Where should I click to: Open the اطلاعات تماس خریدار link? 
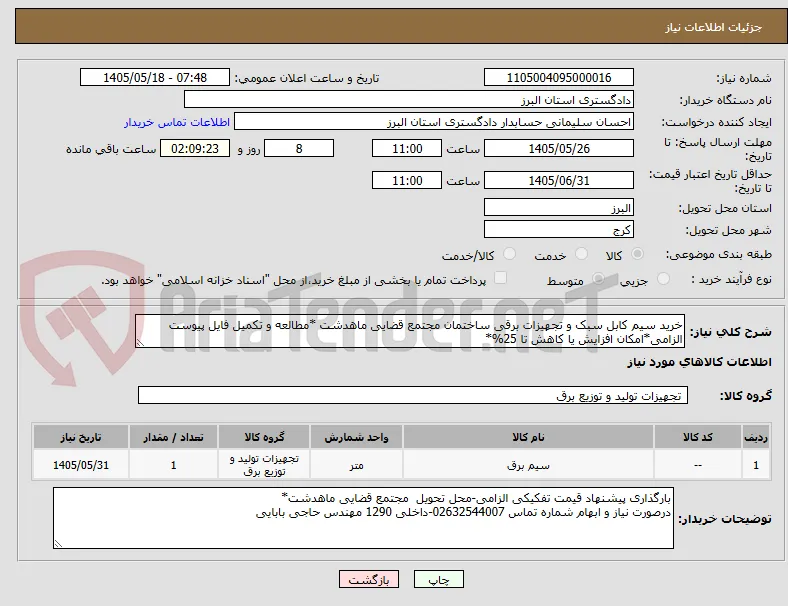pos(177,122)
